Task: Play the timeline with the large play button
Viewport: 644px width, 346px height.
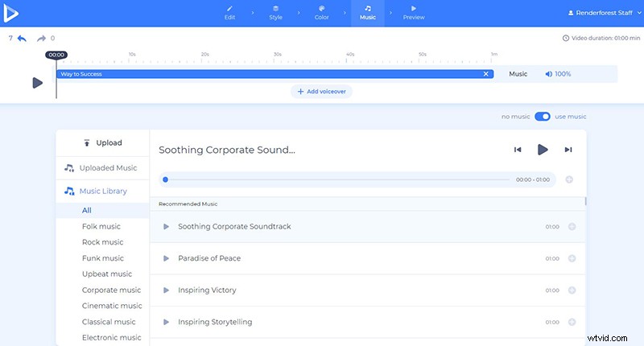Action: click(x=37, y=82)
